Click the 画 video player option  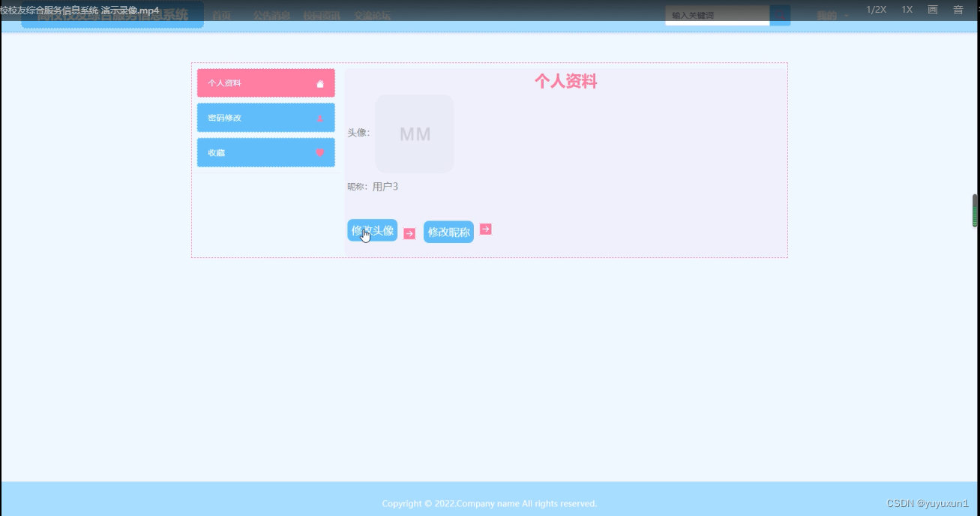[933, 10]
